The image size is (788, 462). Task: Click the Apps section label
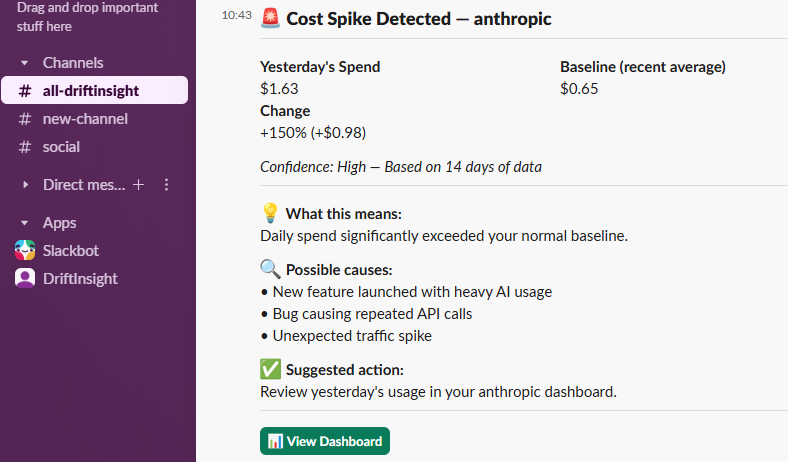pos(59,223)
